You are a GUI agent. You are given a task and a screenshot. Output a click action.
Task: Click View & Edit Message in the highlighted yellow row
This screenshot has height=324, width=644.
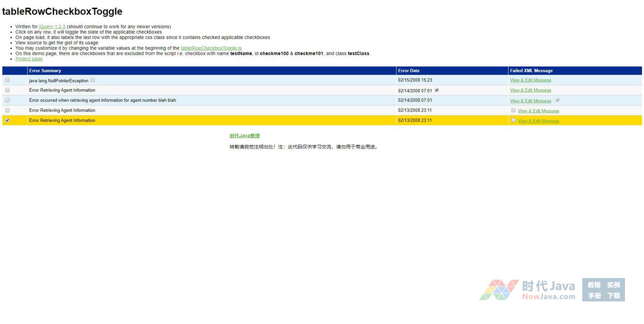click(x=538, y=121)
